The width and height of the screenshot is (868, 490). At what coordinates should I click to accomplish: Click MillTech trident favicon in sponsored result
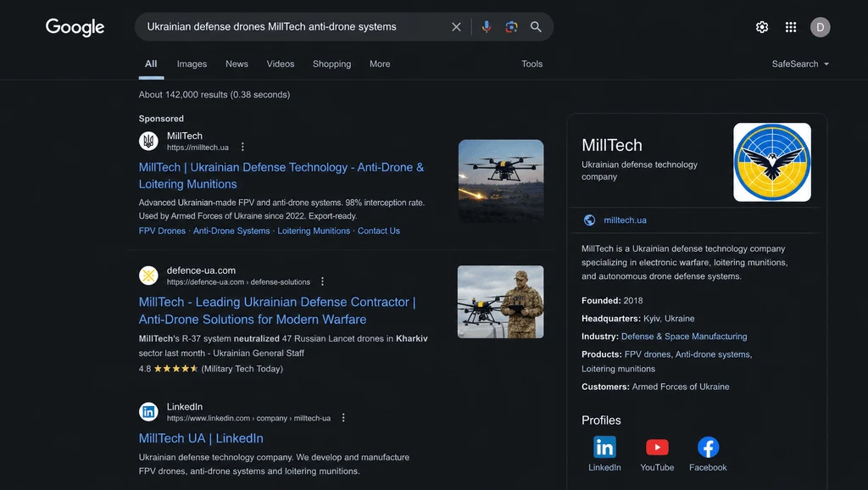click(x=148, y=142)
